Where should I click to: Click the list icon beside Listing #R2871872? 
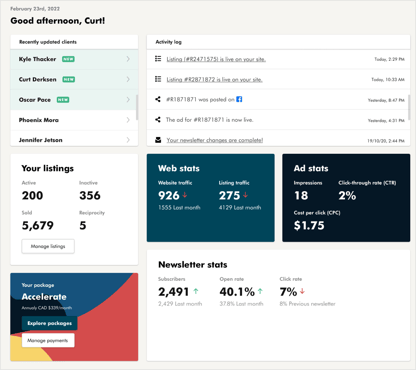[158, 79]
